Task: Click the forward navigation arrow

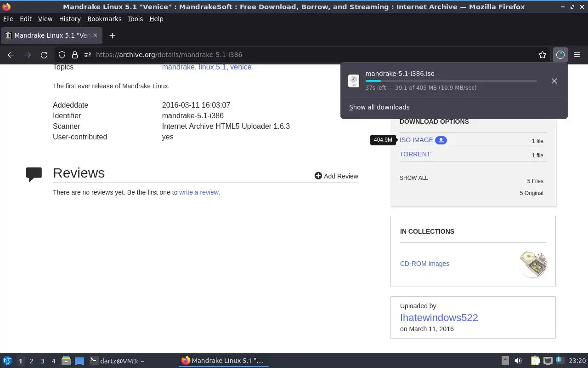Action: point(28,55)
